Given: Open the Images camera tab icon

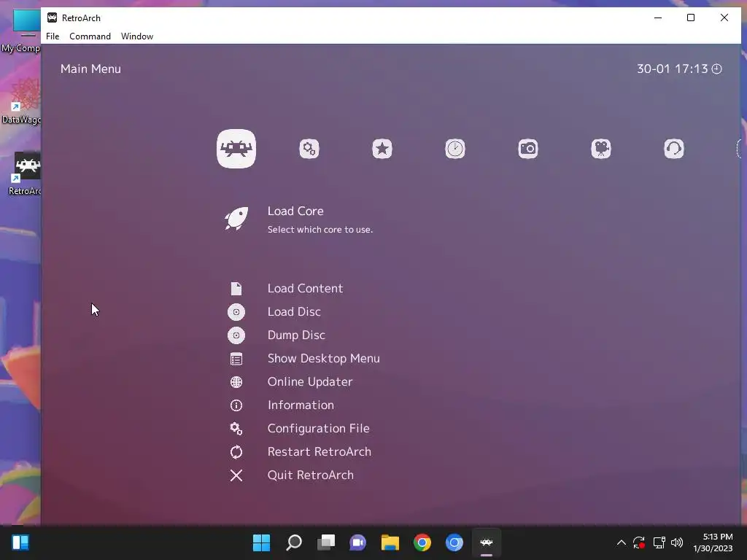Looking at the screenshot, I should 528,149.
